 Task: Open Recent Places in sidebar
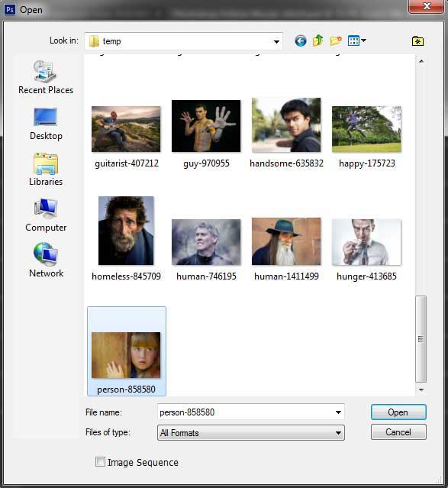click(x=46, y=77)
